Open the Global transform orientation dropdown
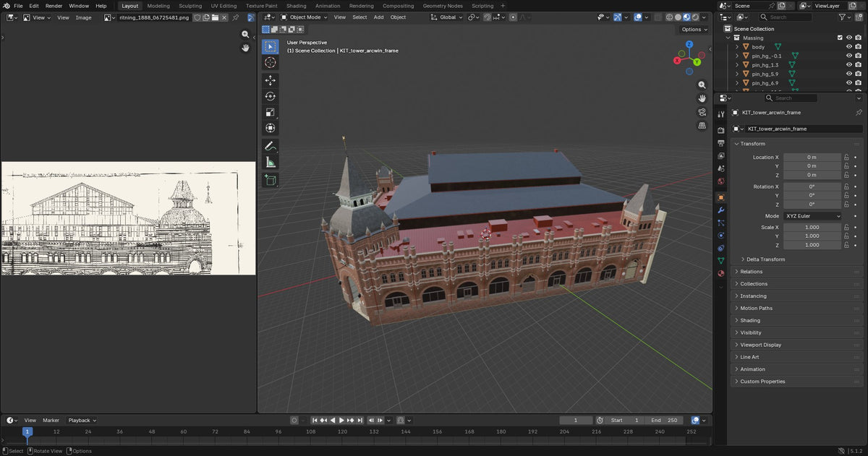This screenshot has width=868, height=456. click(x=446, y=17)
